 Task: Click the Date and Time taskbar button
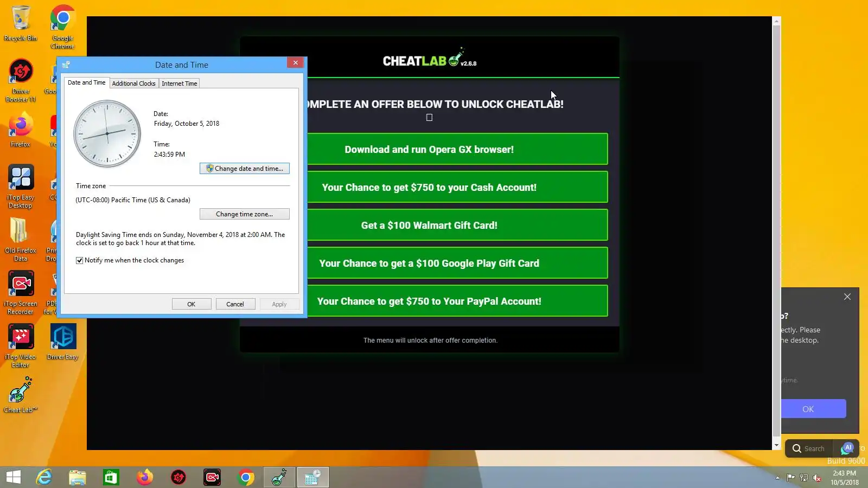[x=313, y=477]
